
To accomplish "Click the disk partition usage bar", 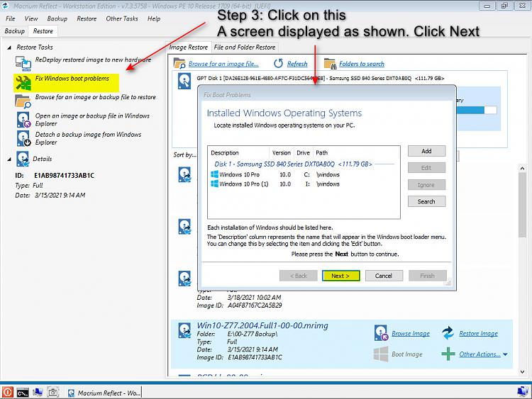I will click(x=477, y=110).
